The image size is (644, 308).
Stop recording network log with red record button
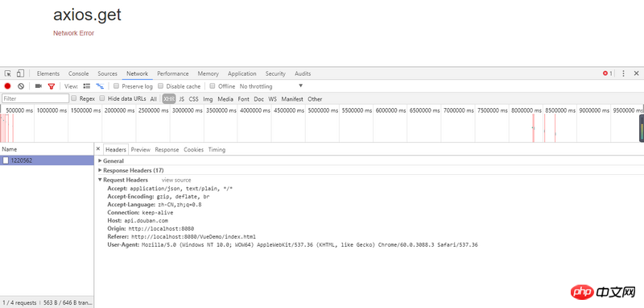point(7,86)
